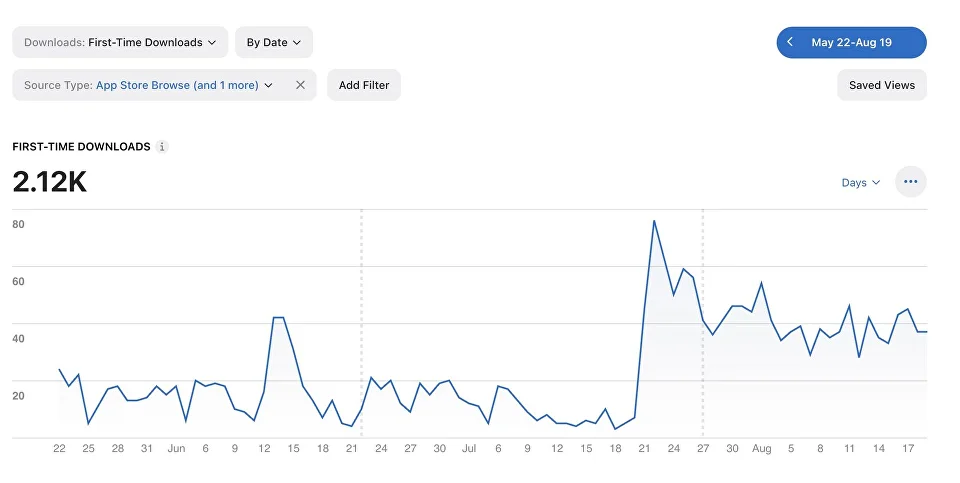This screenshot has width=960, height=483.
Task: Open Saved Views
Action: 882,85
